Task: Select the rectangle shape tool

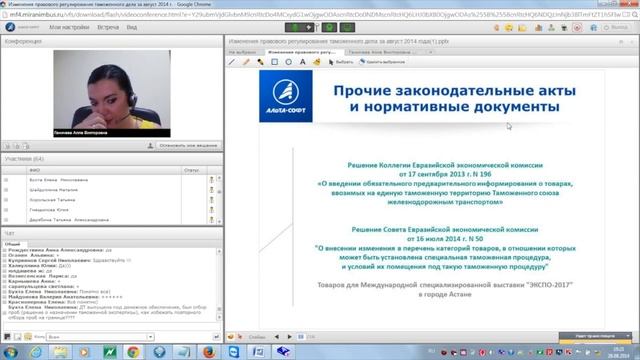Action: (274, 62)
